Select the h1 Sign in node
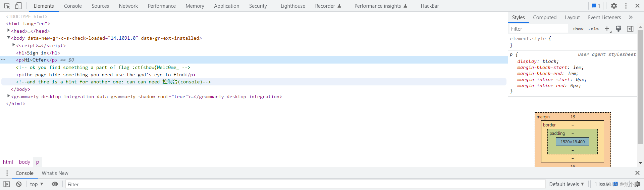 pyautogui.click(x=38, y=53)
